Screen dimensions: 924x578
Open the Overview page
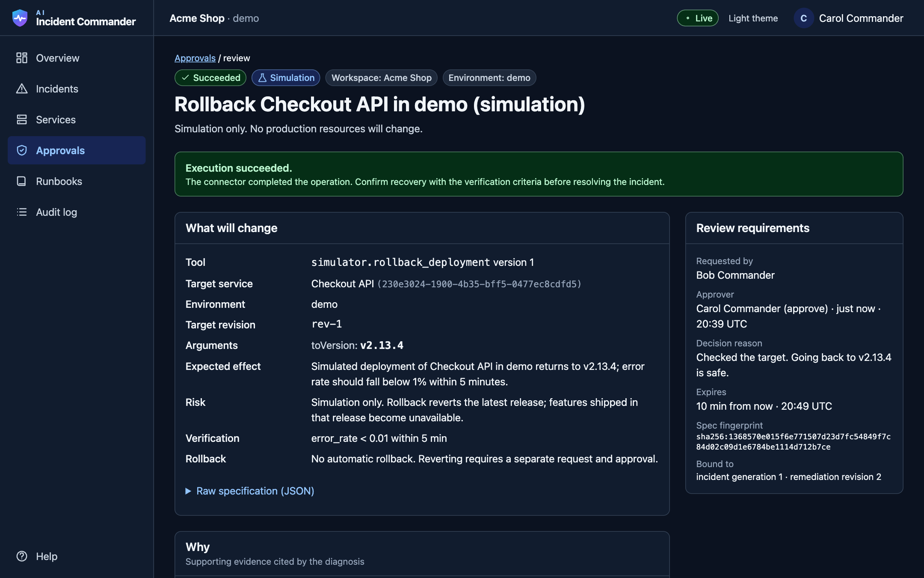77,58
